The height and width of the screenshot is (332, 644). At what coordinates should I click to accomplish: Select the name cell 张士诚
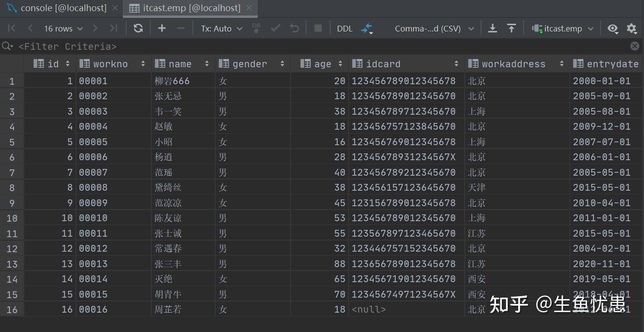(183, 233)
